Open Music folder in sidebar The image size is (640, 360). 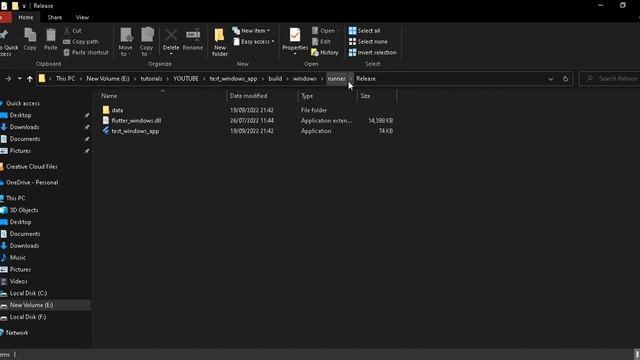click(x=18, y=258)
